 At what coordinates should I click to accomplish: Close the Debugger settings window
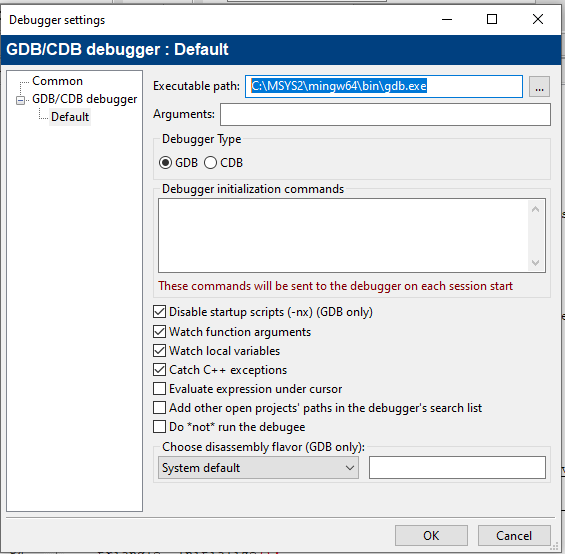[538, 19]
